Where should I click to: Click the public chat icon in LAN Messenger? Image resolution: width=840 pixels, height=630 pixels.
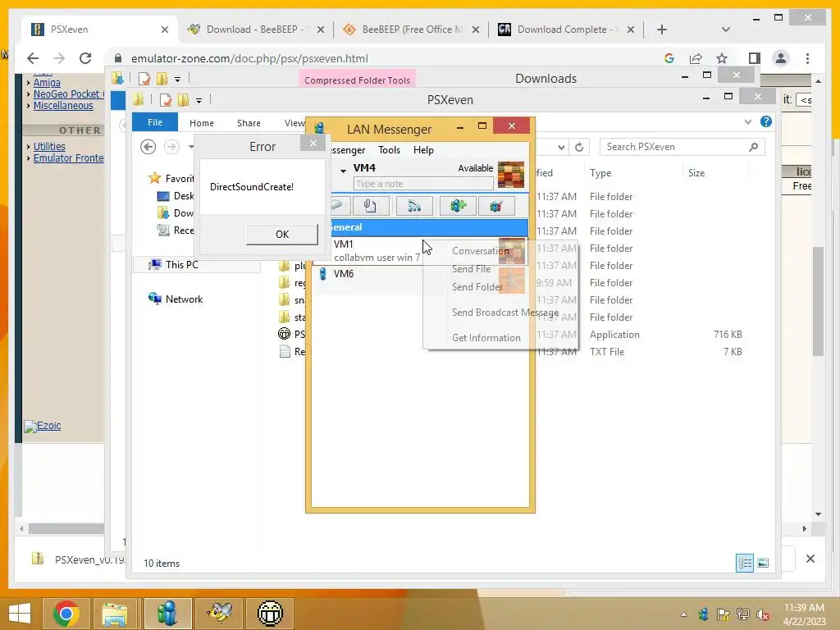[x=496, y=206]
